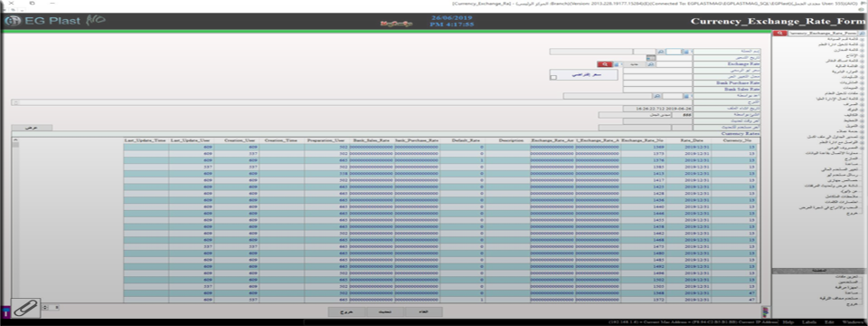Click the خروج button below the grid
This screenshot has height=326, width=868.
(x=346, y=312)
